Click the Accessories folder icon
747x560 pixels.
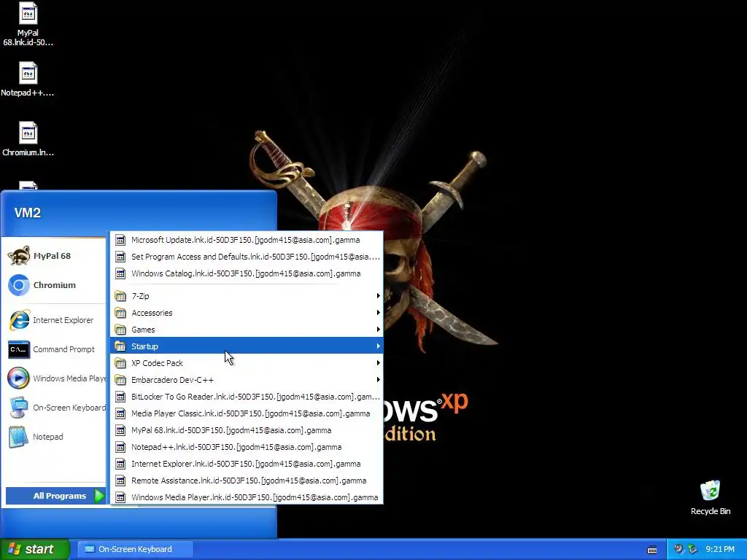pyautogui.click(x=120, y=313)
